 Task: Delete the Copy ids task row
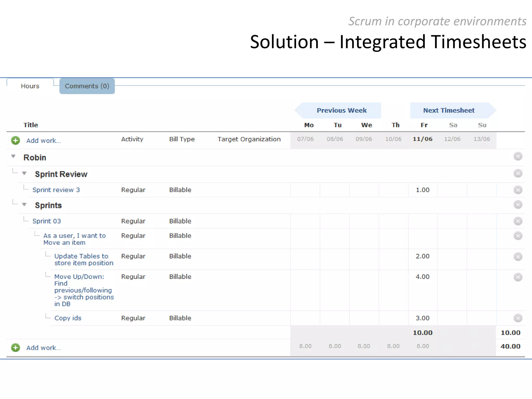pos(518,318)
